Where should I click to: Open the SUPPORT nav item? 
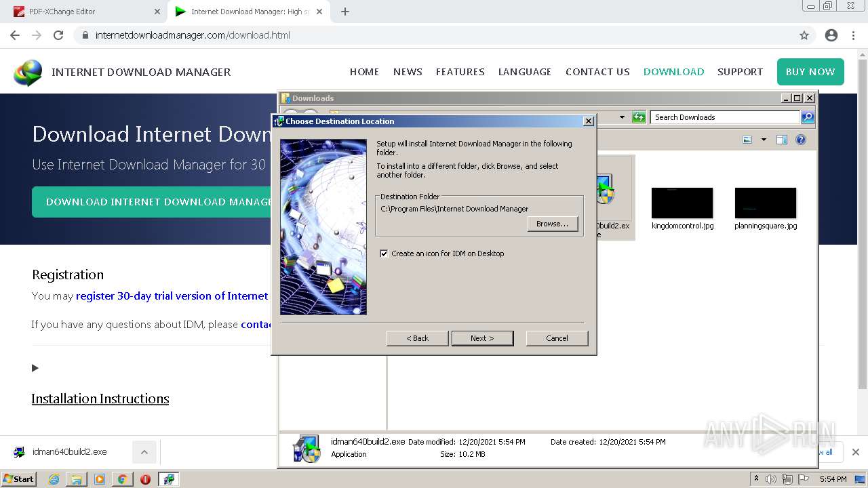point(740,72)
